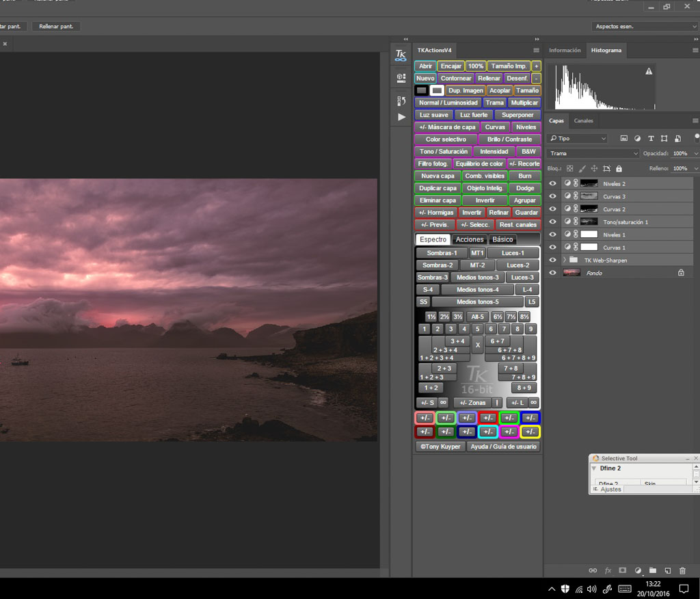
Task: Click the create new layer icon
Action: tap(667, 570)
